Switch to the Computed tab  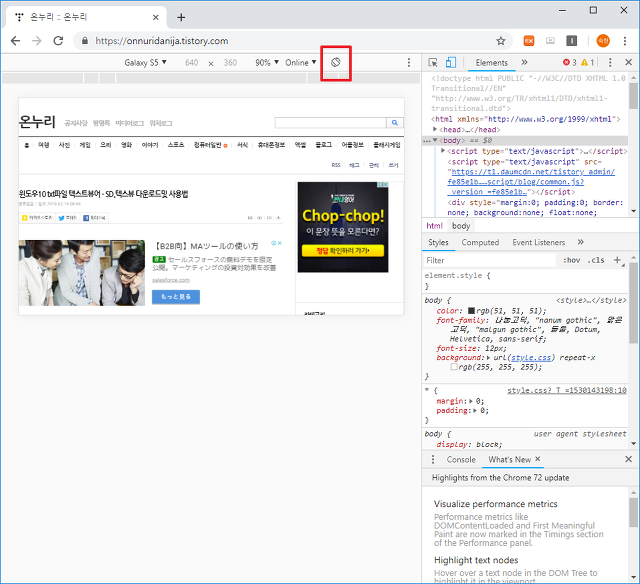click(480, 242)
